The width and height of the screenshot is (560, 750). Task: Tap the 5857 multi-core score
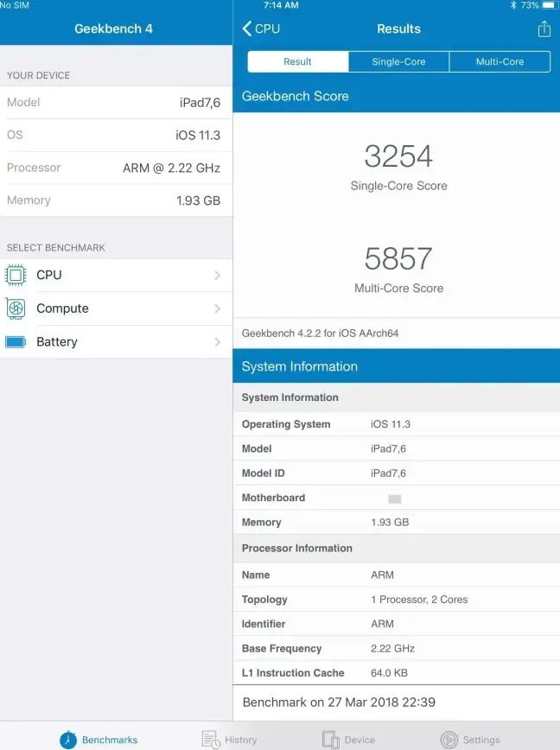398,258
